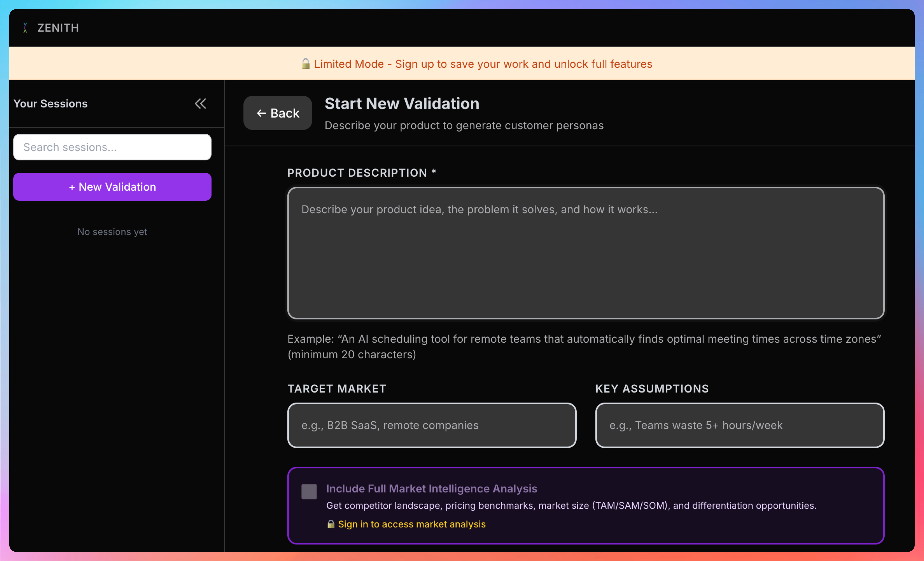Click the No sessions yet placeholder
The image size is (924, 561).
112,232
